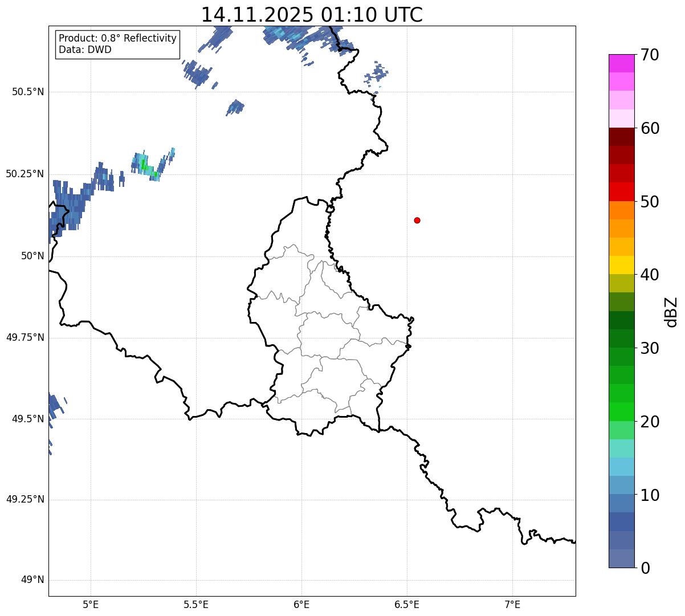Click longitude label 5°E
Image resolution: width=685 pixels, height=616 pixels.
pyautogui.click(x=91, y=605)
